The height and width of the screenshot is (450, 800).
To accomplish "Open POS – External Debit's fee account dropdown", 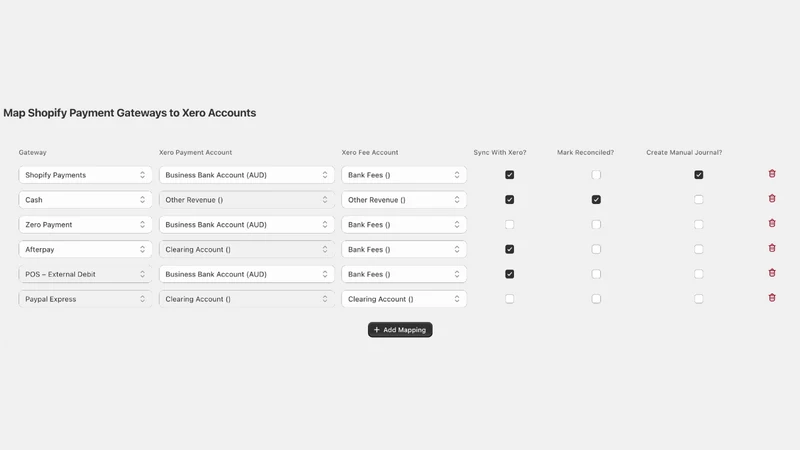I will tap(404, 274).
